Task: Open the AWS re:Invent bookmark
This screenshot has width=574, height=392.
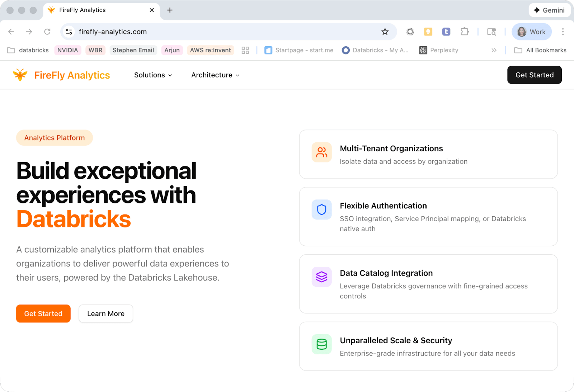Action: (210, 50)
